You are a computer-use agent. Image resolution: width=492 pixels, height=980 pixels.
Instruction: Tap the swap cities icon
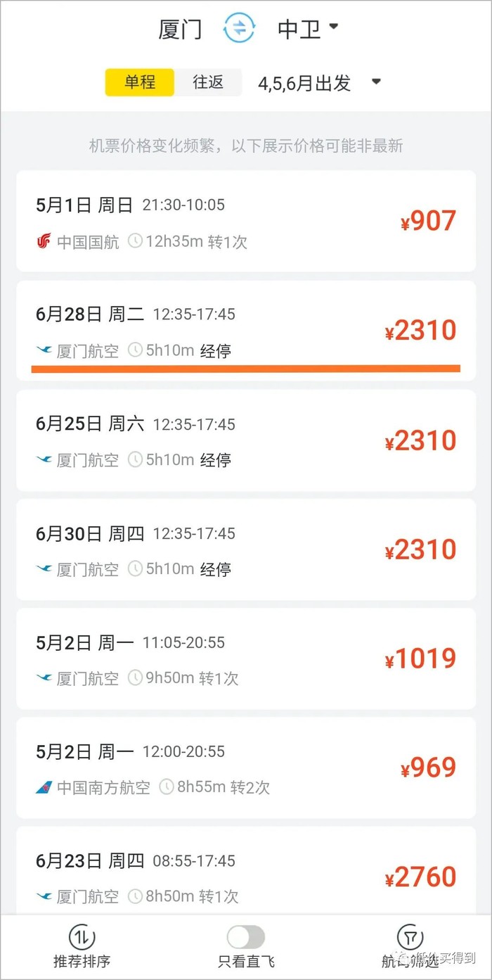coord(239,29)
